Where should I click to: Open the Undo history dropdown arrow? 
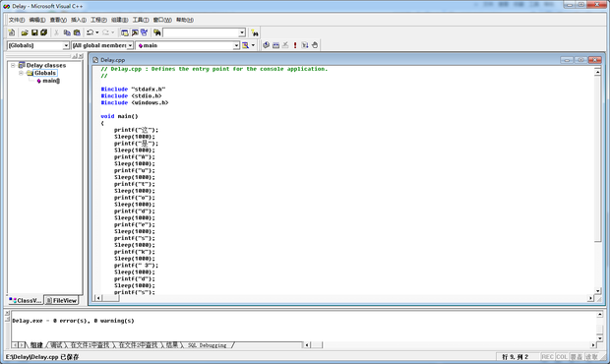[x=96, y=32]
